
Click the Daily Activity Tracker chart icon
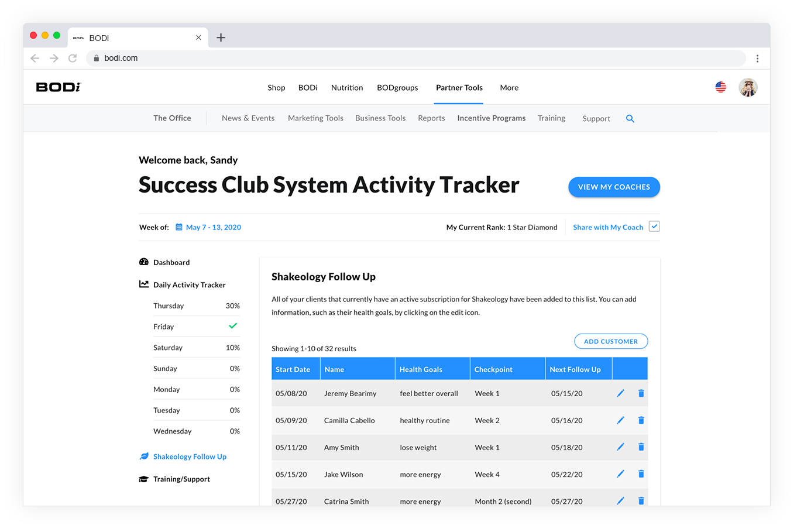144,284
